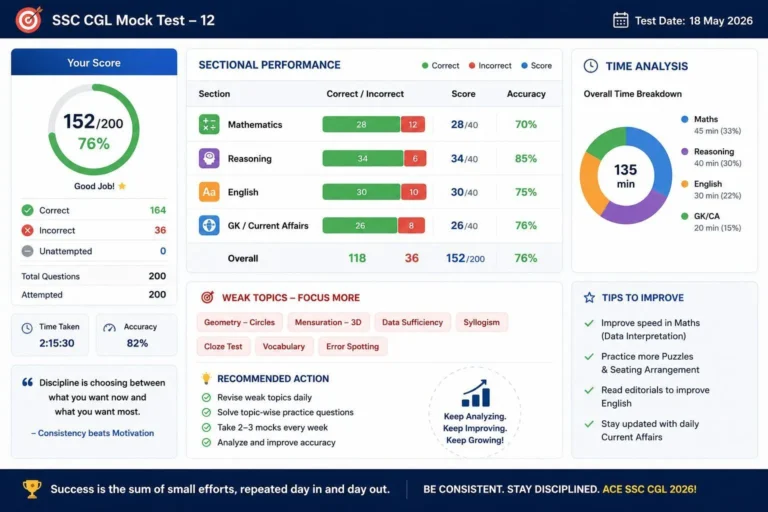Click the English 'Aa' section icon
The image size is (768, 512).
coord(209,192)
